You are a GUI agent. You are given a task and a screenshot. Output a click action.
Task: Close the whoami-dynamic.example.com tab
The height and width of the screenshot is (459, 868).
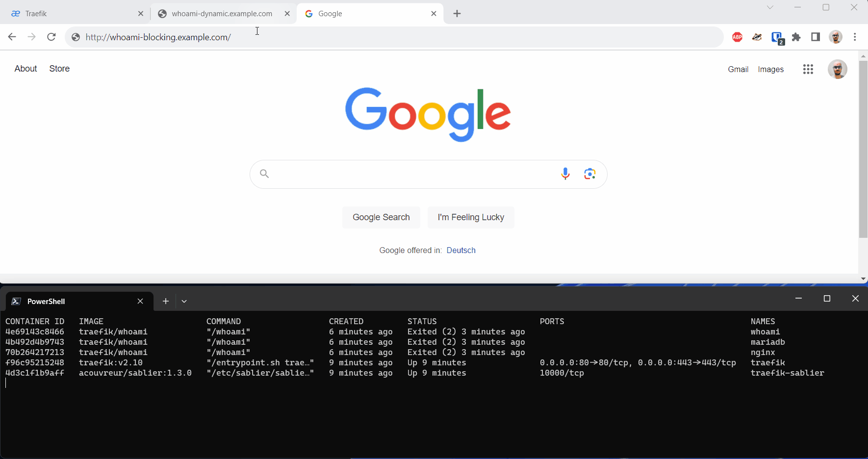(x=287, y=14)
